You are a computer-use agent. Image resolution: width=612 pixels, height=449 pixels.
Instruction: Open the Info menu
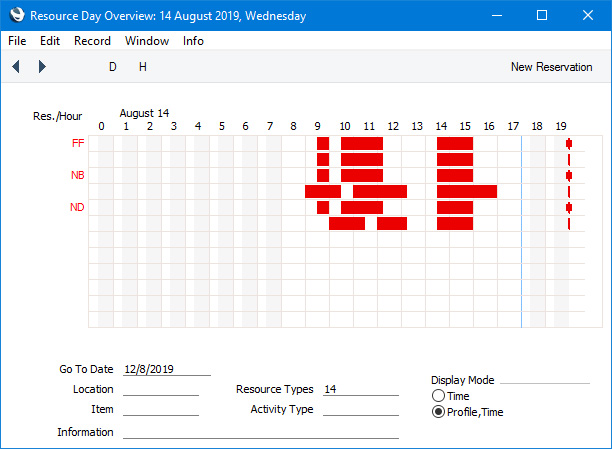(x=194, y=41)
